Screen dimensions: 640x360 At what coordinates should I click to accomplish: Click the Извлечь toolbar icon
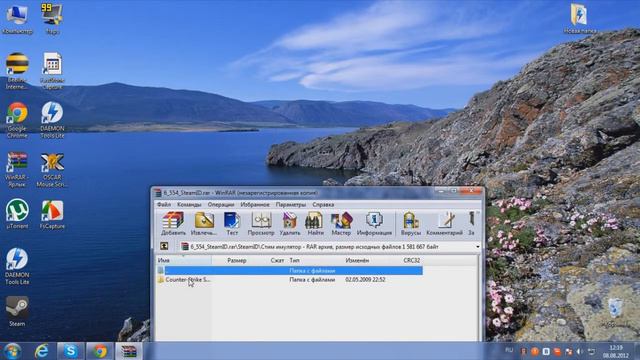click(204, 224)
